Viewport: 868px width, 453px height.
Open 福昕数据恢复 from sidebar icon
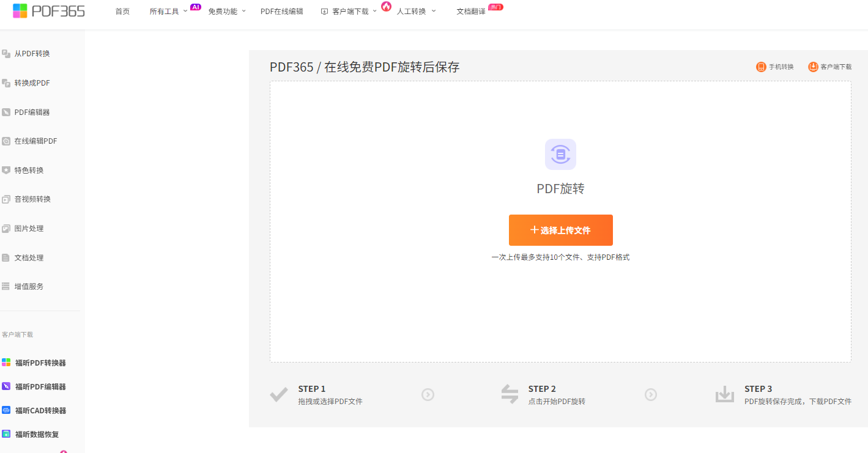pyautogui.click(x=6, y=434)
